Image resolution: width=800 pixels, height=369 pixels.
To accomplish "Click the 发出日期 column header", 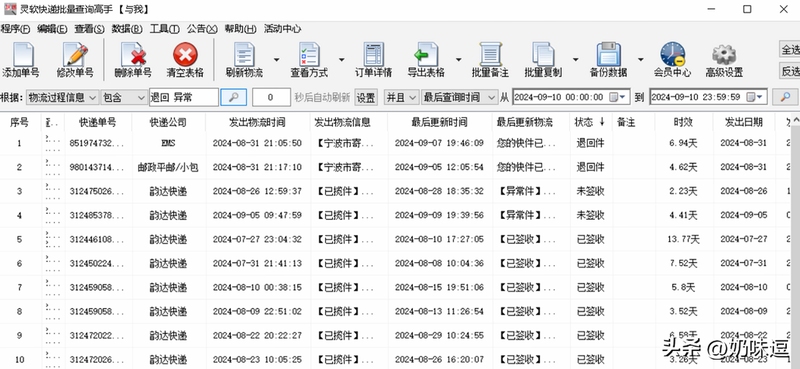I will click(743, 122).
